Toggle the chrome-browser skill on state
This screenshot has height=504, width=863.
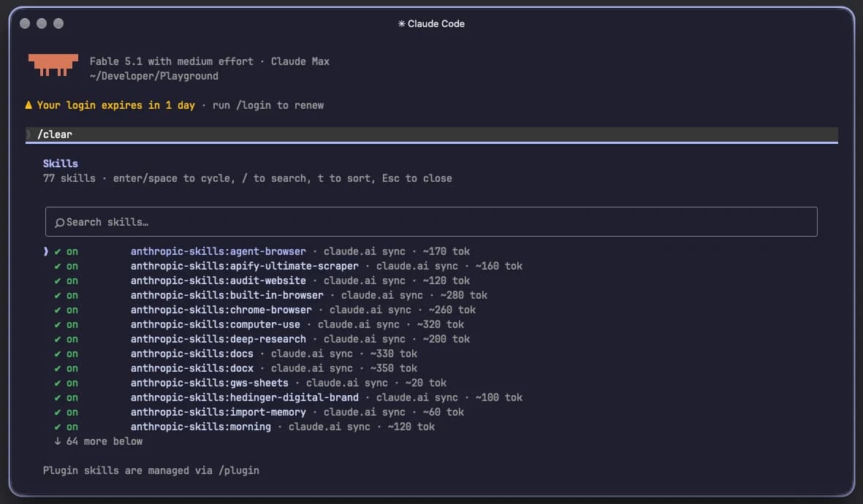[66, 310]
